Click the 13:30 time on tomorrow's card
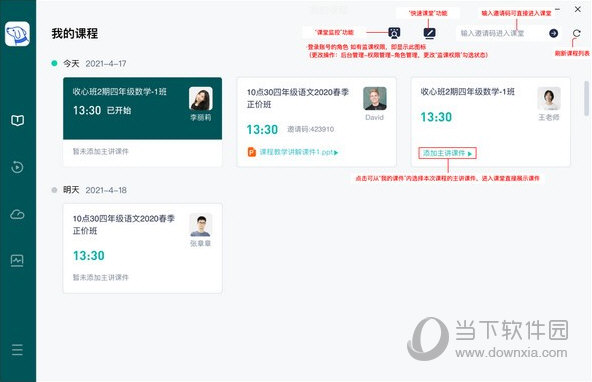592x382 pixels. [89, 256]
